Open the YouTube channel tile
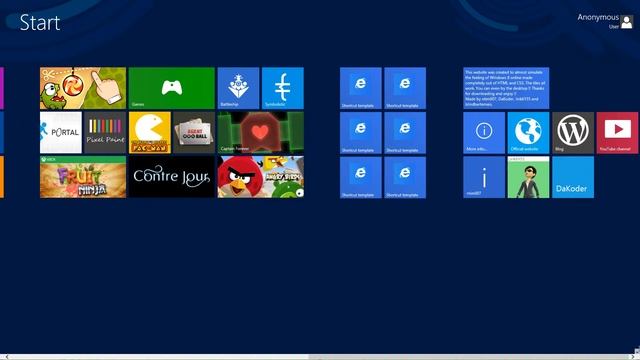 click(618, 133)
